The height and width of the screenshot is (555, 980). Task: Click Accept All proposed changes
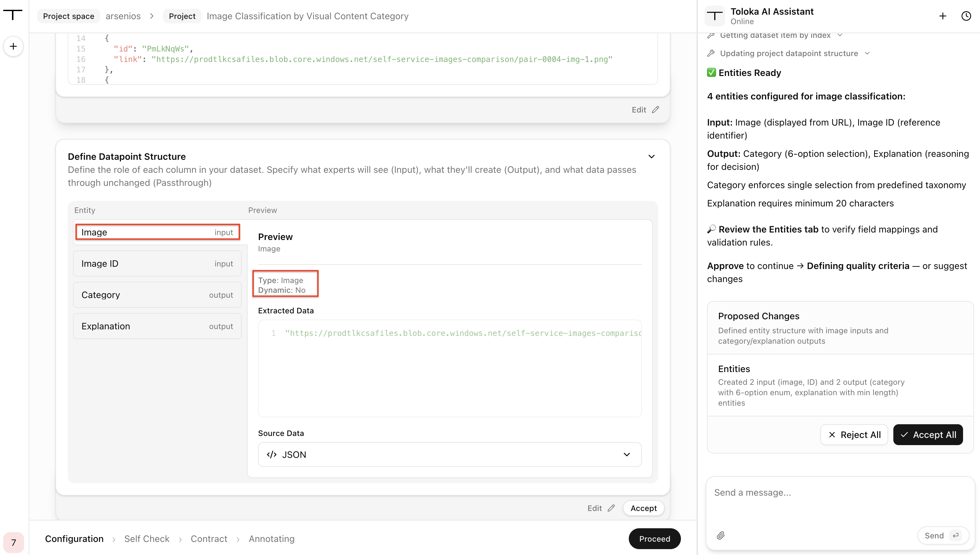pos(928,435)
